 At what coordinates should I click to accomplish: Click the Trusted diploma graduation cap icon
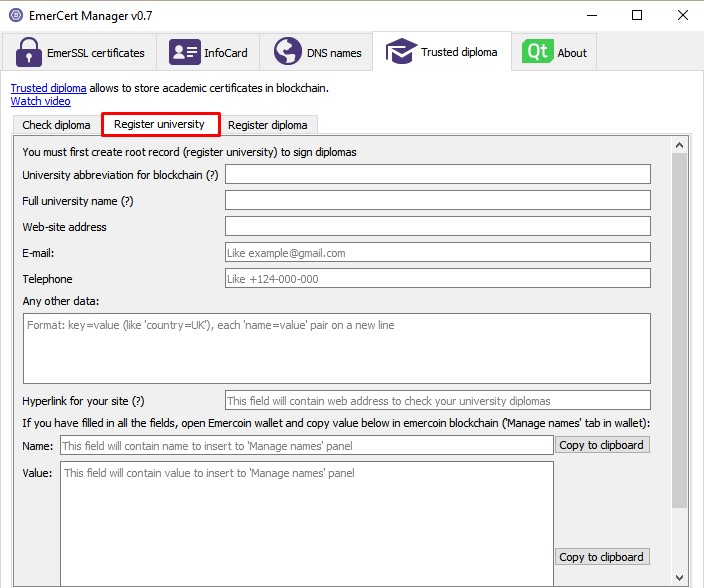[x=401, y=51]
